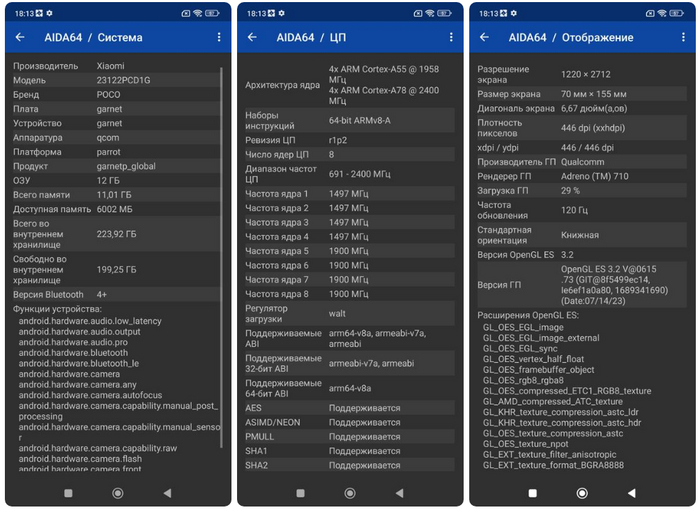Tap settings gear in Система status bar
Image resolution: width=700 pixels, height=510 pixels.
pos(50,13)
